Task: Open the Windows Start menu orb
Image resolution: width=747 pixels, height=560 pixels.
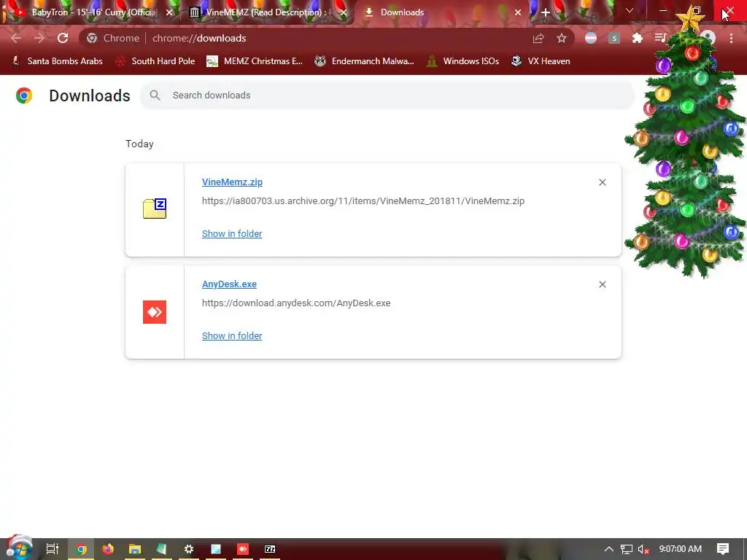Action: coord(19,548)
